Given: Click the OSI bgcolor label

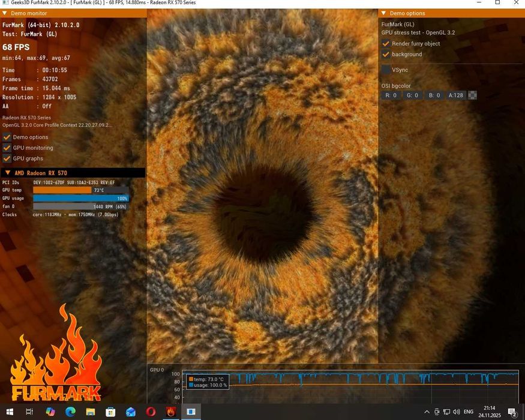Looking at the screenshot, I should 396,86.
